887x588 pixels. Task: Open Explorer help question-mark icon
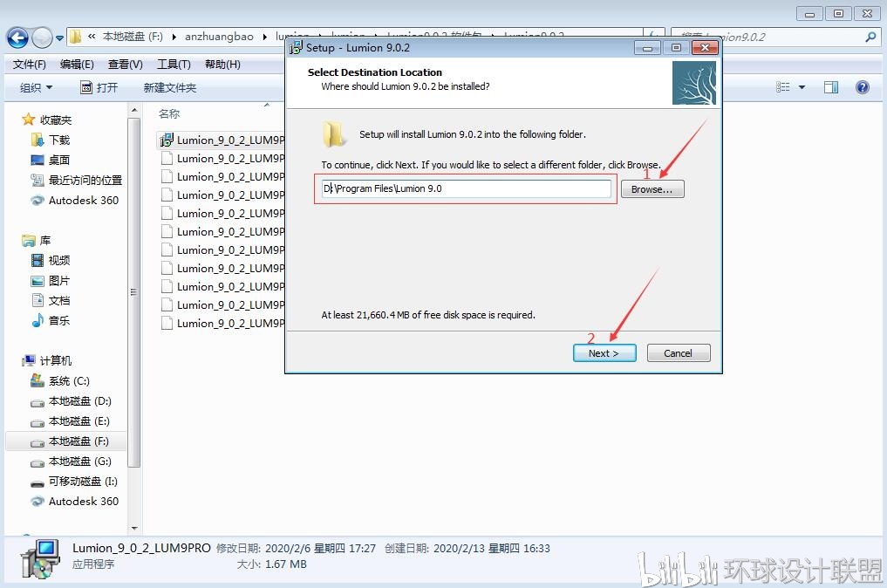[x=862, y=87]
